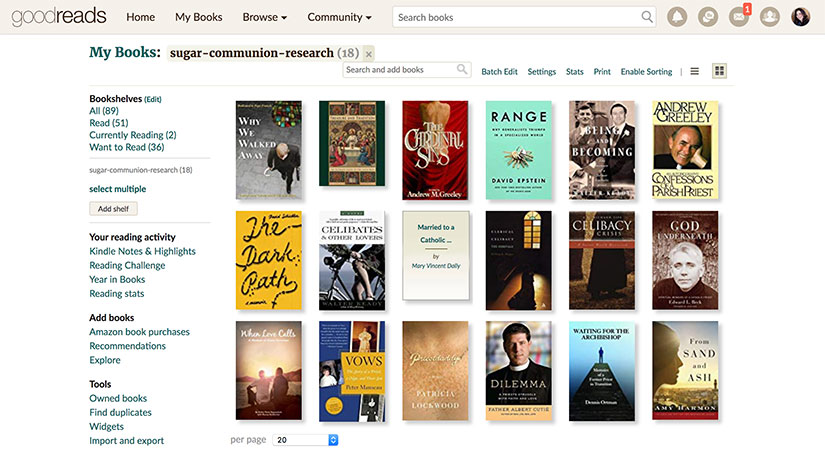
Task: Open Priestdaddy by Patricia Lockwood cover
Action: [x=435, y=371]
